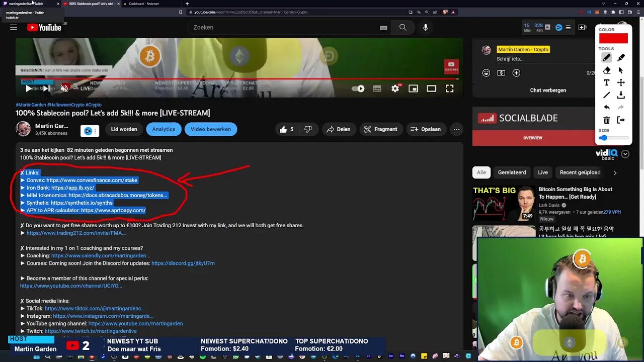Open the YouTube hamburger menu
Screen dimensions: 644x362
[x=14, y=27]
